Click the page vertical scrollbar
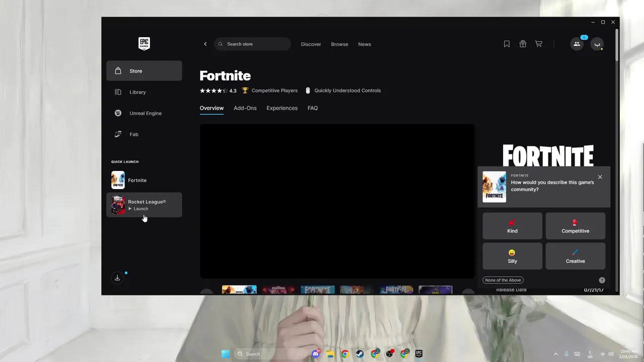 [617, 45]
